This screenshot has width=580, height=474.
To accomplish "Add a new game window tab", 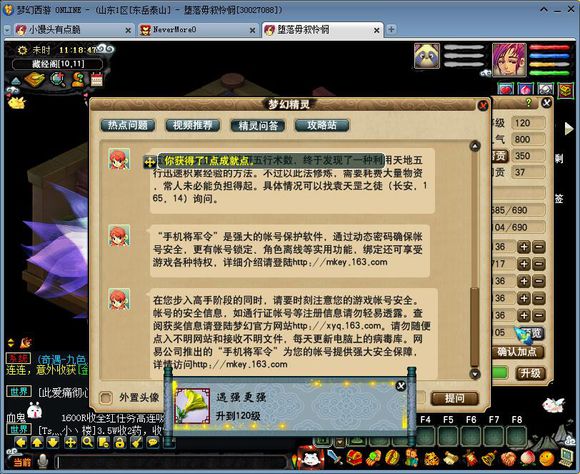I will [x=391, y=29].
